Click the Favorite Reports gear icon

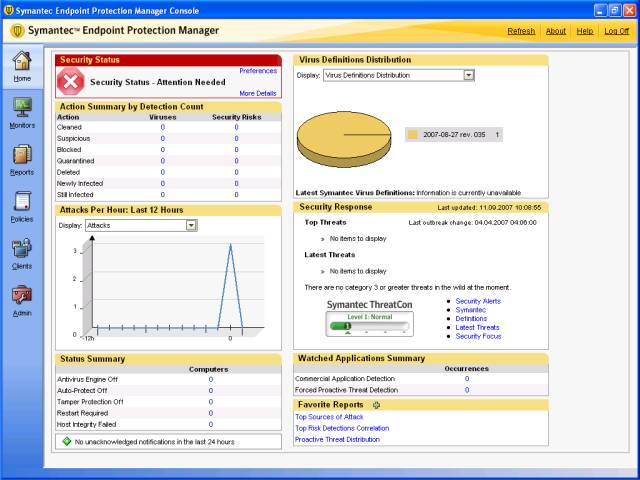[x=376, y=405]
